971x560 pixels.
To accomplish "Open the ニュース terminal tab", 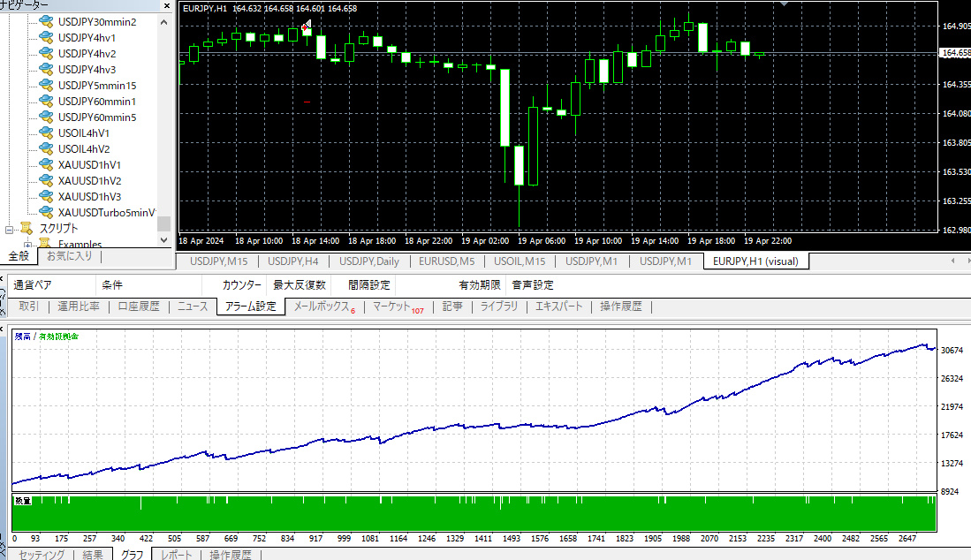I will click(193, 306).
